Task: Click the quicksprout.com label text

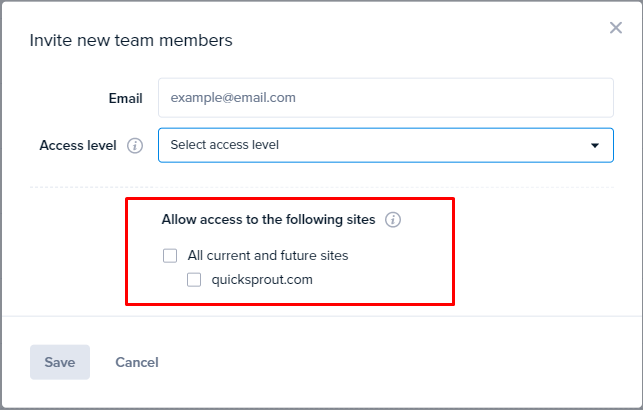Action: (262, 280)
